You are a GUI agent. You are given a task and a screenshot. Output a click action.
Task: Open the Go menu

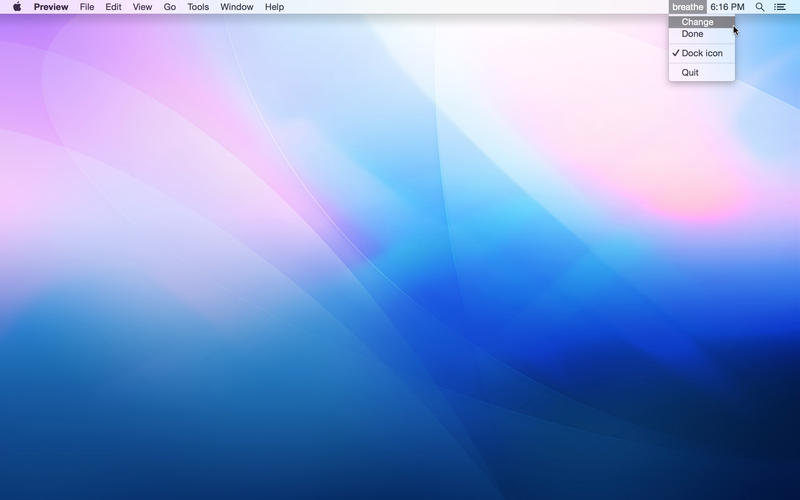point(170,7)
